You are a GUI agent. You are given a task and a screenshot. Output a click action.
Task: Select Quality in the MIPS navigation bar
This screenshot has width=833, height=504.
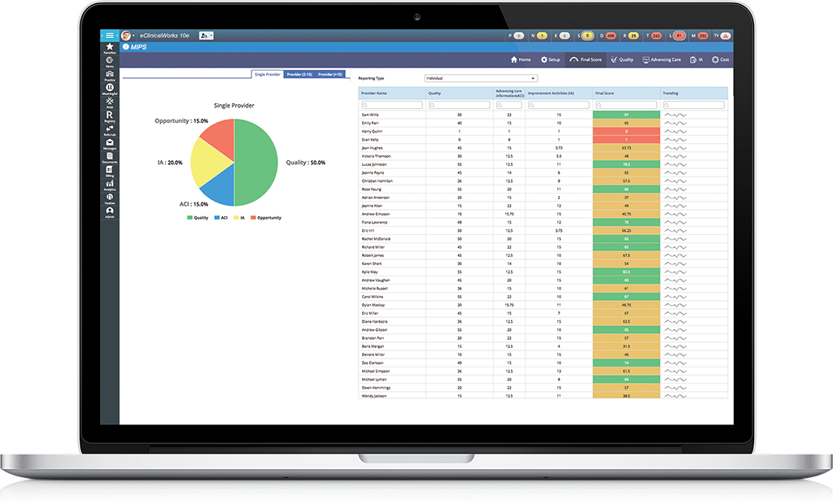(x=622, y=59)
